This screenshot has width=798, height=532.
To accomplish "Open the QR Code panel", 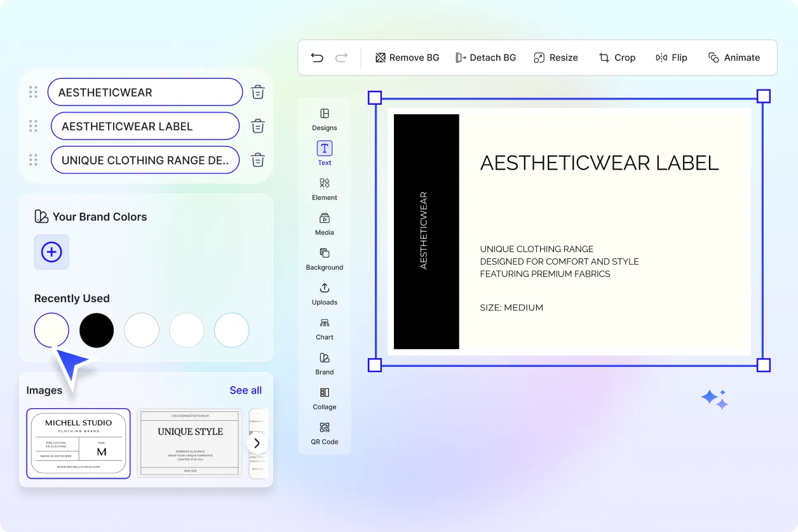I will [324, 434].
